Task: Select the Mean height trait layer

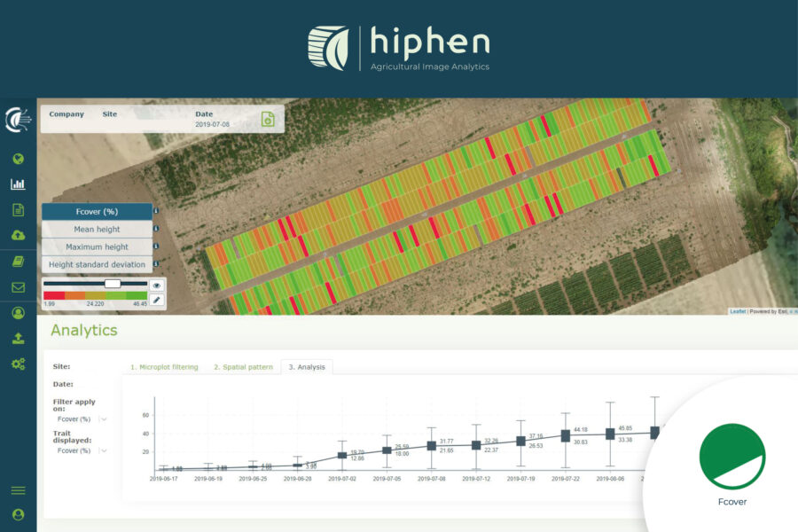Action: pos(98,229)
